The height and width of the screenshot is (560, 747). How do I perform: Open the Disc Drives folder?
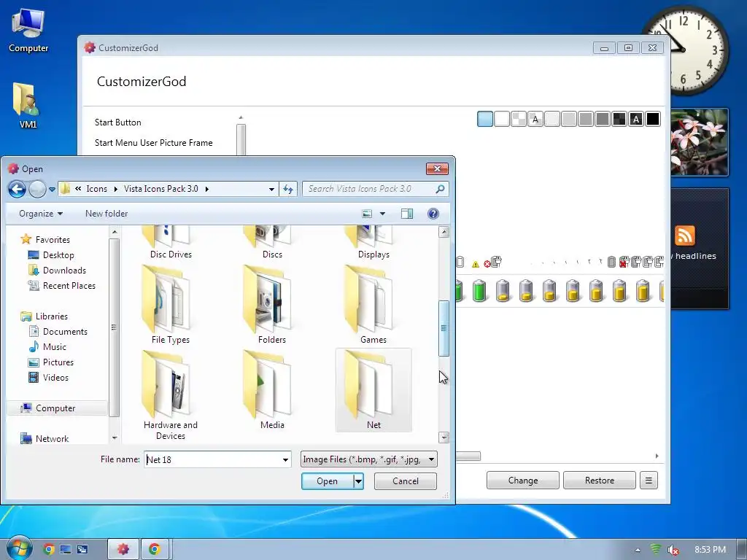point(171,243)
